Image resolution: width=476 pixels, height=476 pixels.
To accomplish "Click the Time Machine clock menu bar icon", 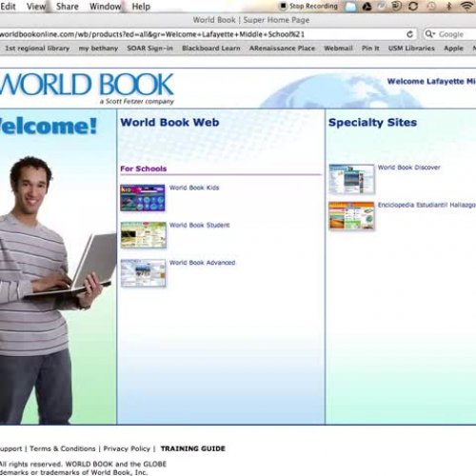I will point(431,6).
